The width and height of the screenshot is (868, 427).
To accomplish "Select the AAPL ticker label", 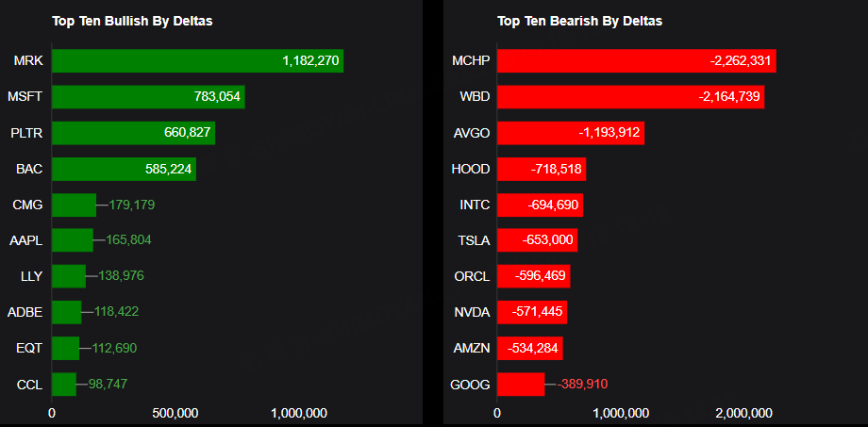I will pos(26,240).
